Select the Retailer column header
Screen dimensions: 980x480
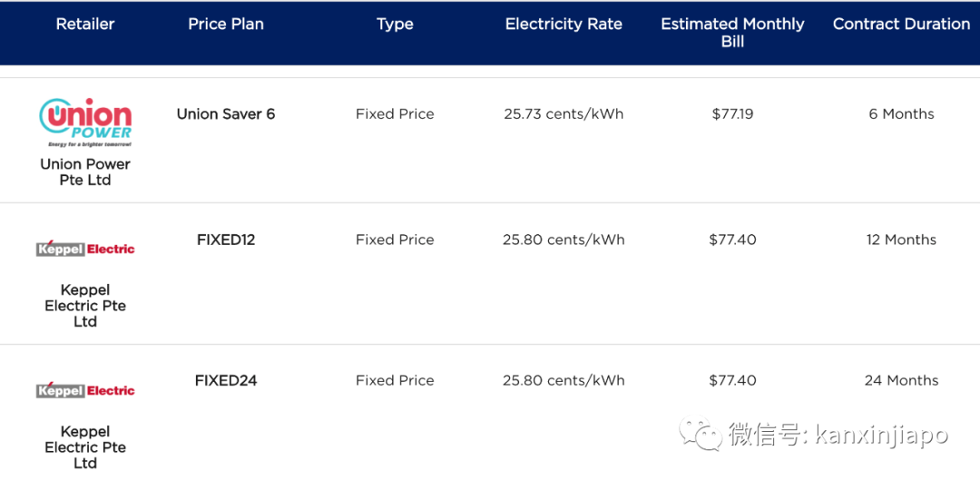pyautogui.click(x=85, y=24)
